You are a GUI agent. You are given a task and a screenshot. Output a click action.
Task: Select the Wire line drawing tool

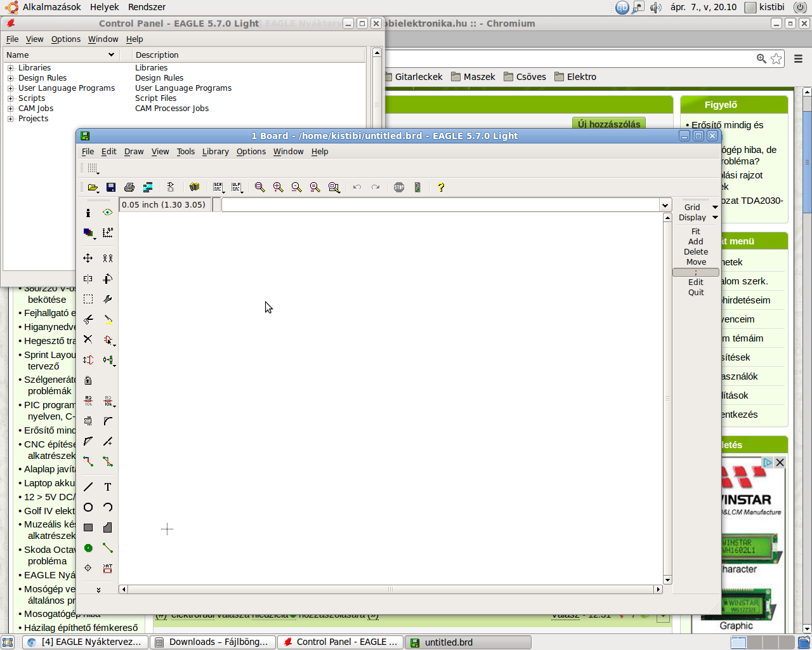88,487
